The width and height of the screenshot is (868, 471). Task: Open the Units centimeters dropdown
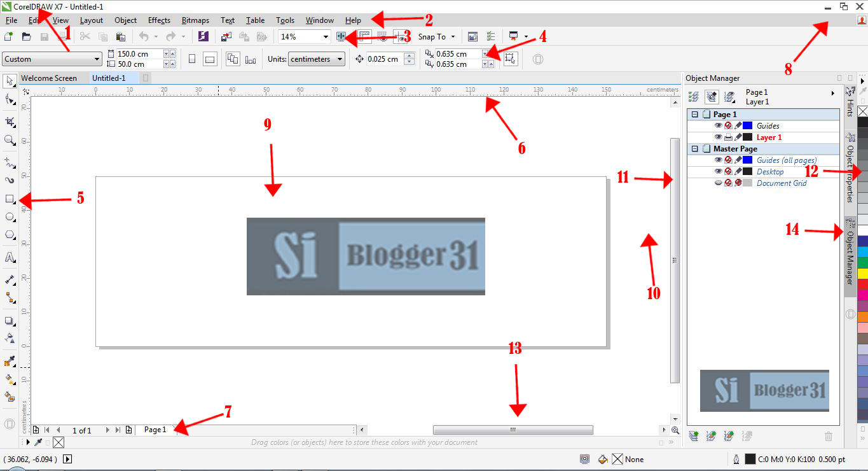point(316,59)
